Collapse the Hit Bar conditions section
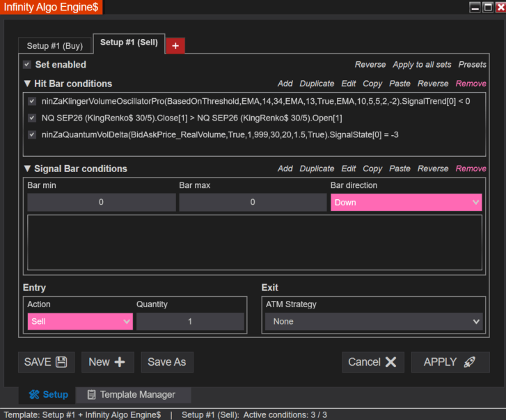This screenshot has width=506, height=420. tap(27, 84)
